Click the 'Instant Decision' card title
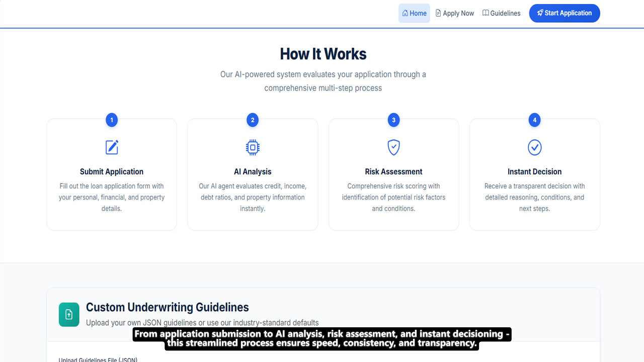Image resolution: width=644 pixels, height=362 pixels. click(534, 171)
